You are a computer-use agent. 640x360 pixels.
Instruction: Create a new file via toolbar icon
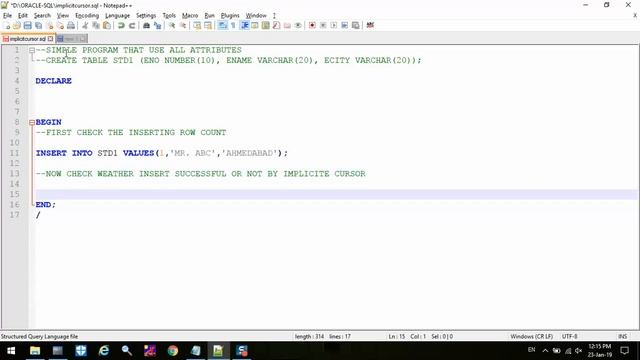pyautogui.click(x=6, y=25)
